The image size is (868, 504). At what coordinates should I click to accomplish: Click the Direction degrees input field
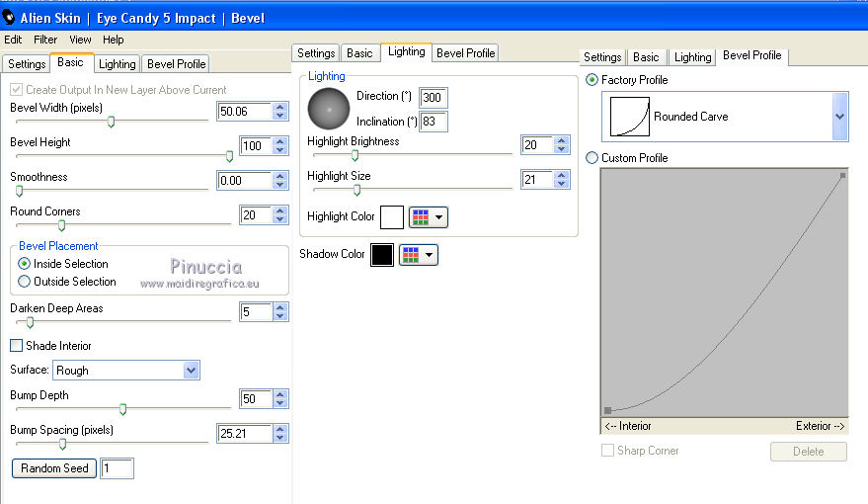(x=433, y=98)
